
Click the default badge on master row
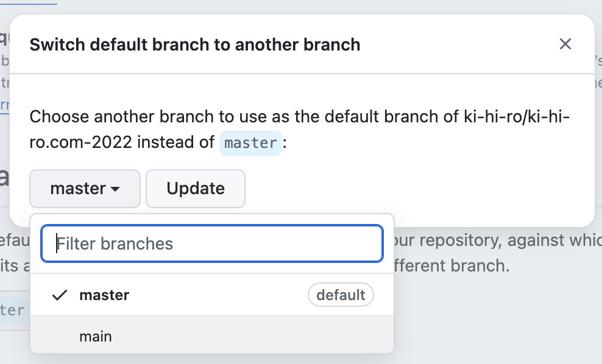[x=341, y=295]
